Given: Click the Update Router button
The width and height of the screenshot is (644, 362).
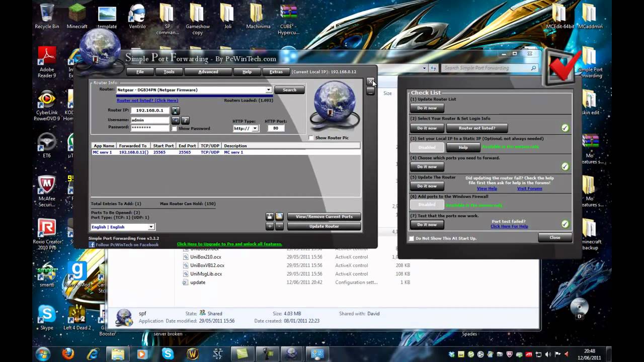Looking at the screenshot, I should pos(324,226).
